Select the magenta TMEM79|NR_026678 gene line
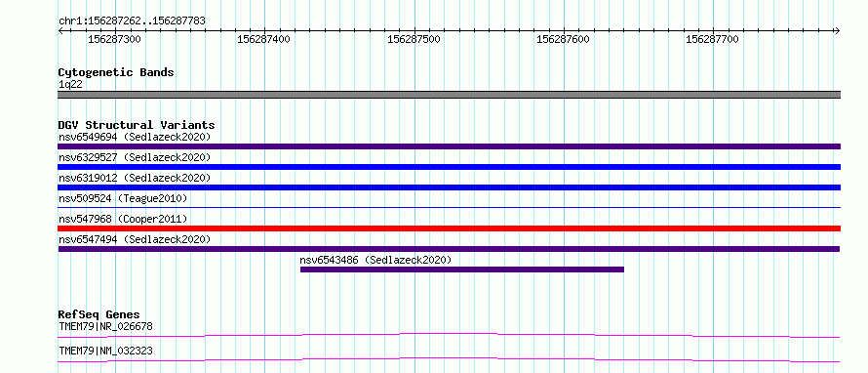This screenshot has height=373, width=868. pyautogui.click(x=449, y=335)
